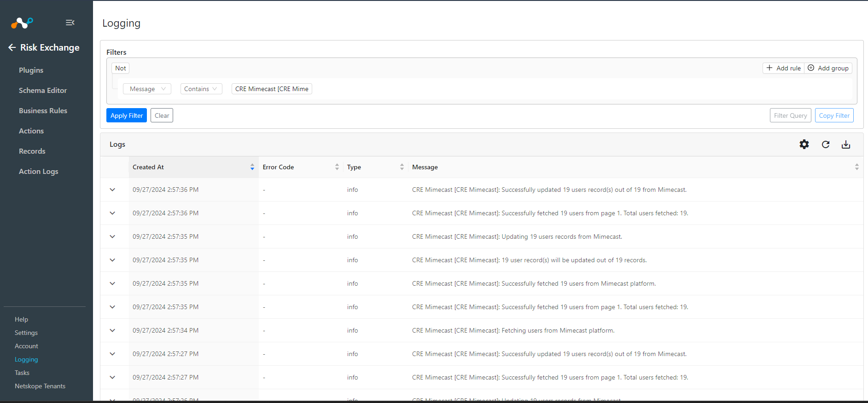Open Plugins in the sidebar
868x403 pixels.
[31, 70]
